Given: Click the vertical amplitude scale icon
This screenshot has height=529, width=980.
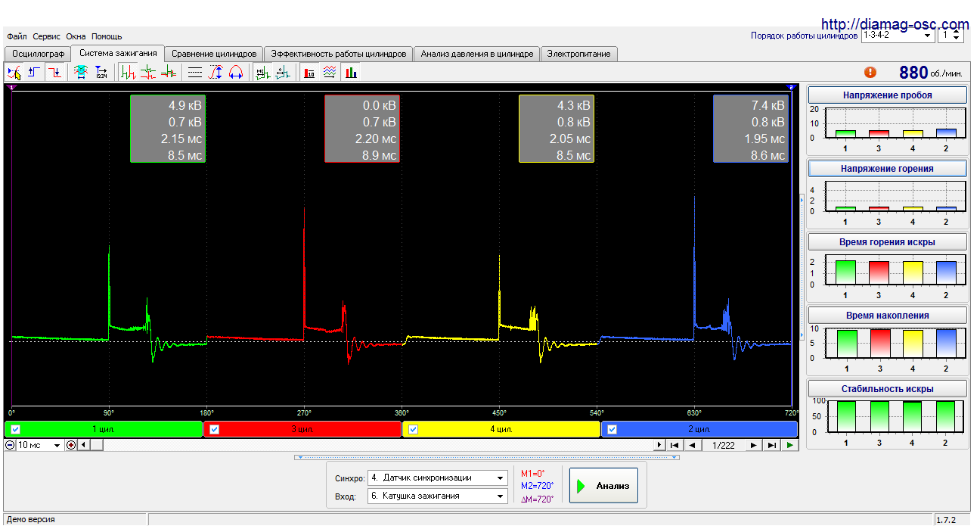Looking at the screenshot, I should 216,73.
